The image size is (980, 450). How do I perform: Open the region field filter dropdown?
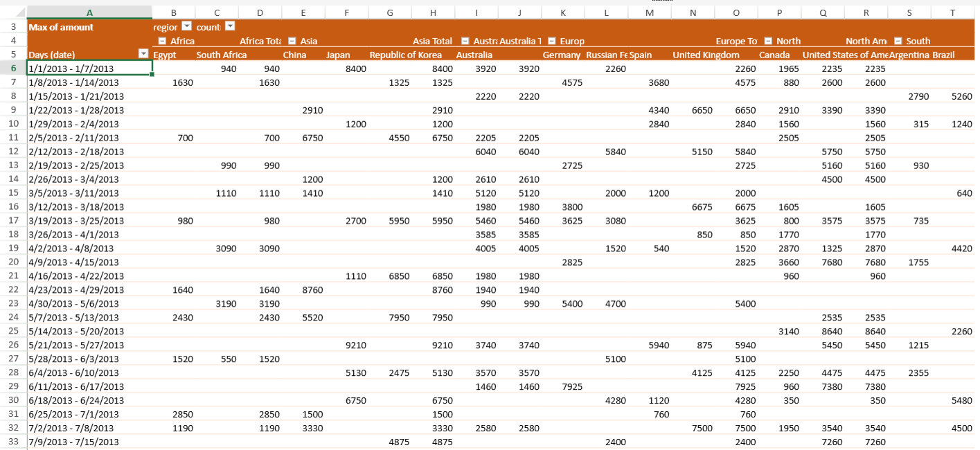186,26
